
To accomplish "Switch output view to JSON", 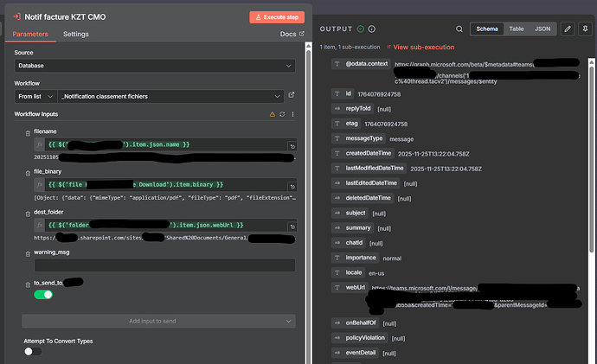I will coord(542,29).
